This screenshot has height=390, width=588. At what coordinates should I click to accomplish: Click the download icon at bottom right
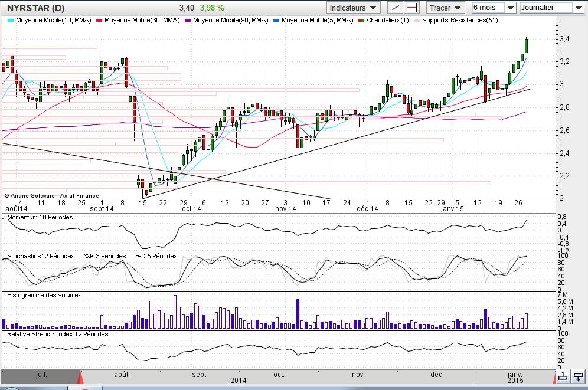point(578,376)
